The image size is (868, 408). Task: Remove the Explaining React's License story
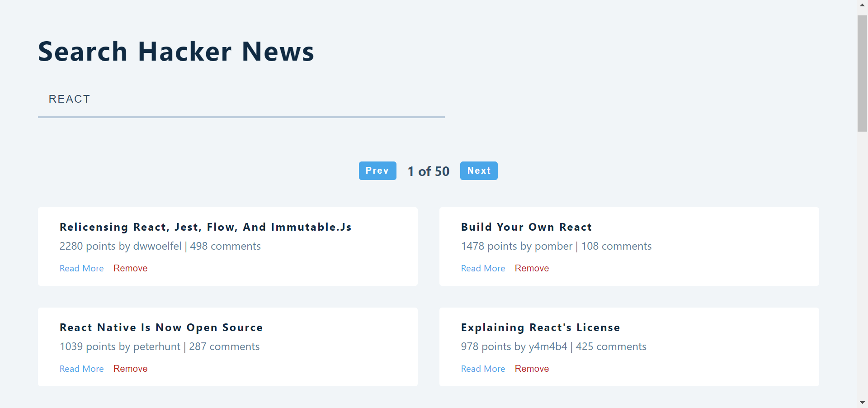[532, 369]
